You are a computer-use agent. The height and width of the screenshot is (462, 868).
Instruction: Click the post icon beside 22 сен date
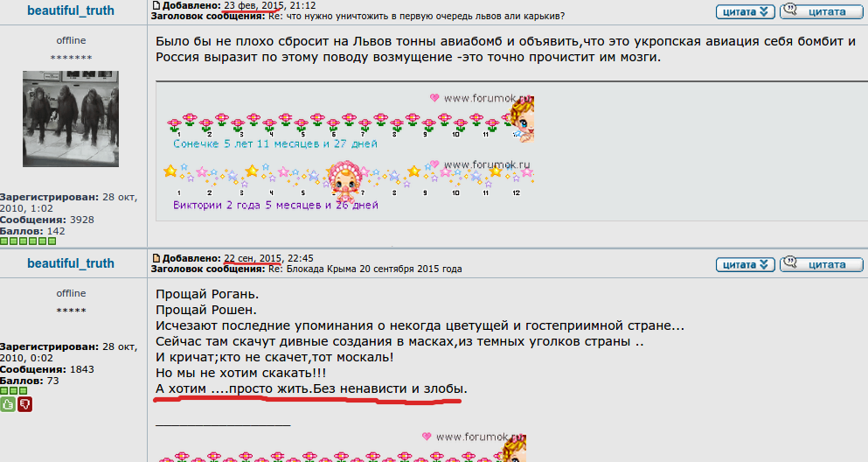(x=156, y=258)
